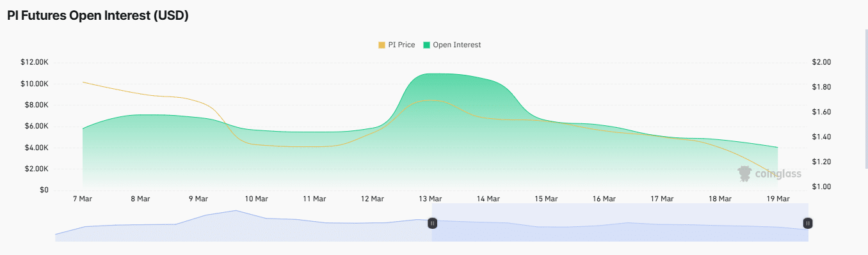Toggle the PI Price legend series
The image size is (868, 255).
pos(397,45)
